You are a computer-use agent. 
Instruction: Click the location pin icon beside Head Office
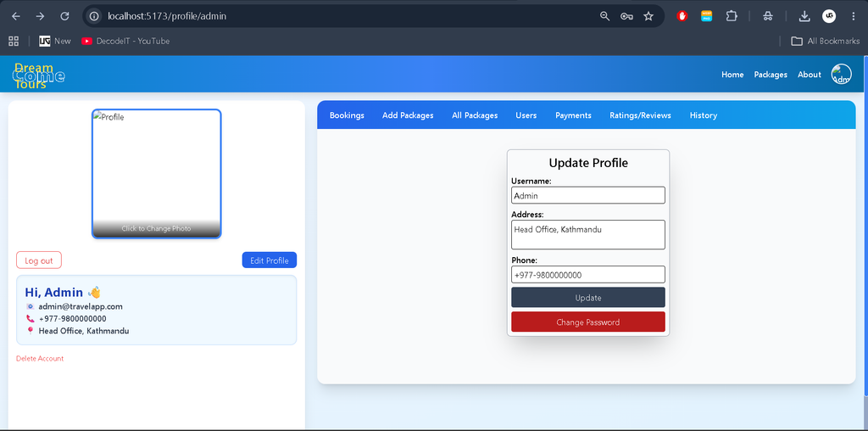click(x=30, y=331)
